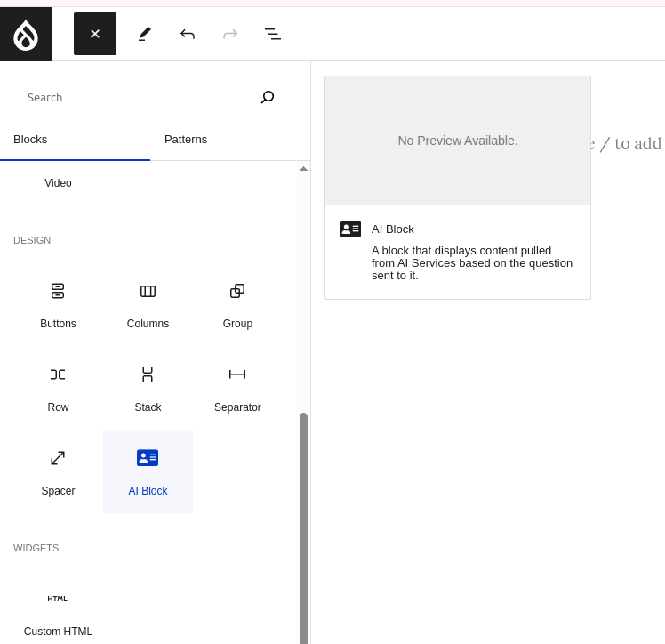Open the document overview list view
Viewport: 665px width, 644px height.
pyautogui.click(x=273, y=34)
